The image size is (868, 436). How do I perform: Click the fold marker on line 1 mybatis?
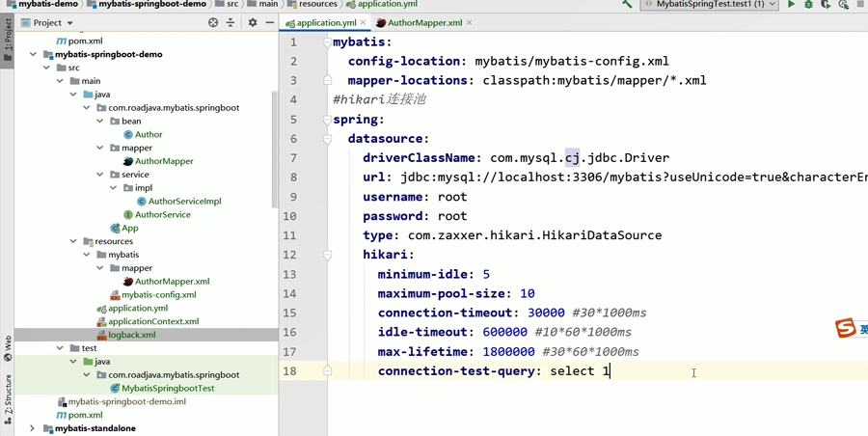(327, 41)
